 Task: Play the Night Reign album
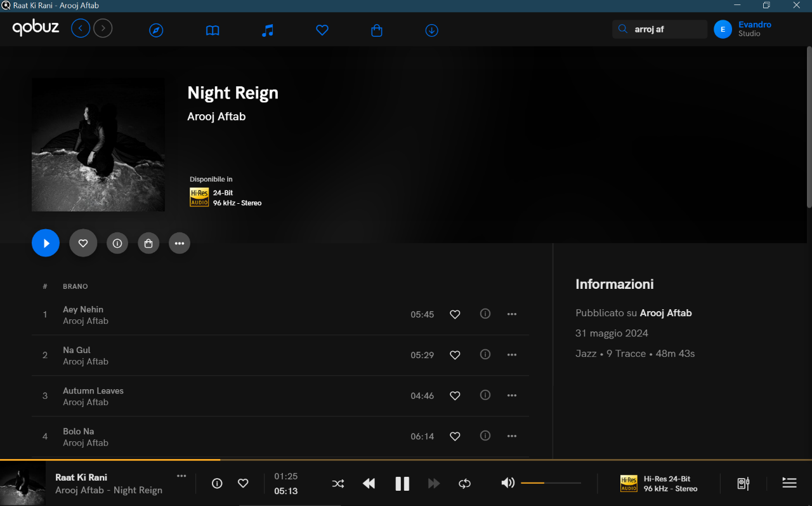[46, 243]
